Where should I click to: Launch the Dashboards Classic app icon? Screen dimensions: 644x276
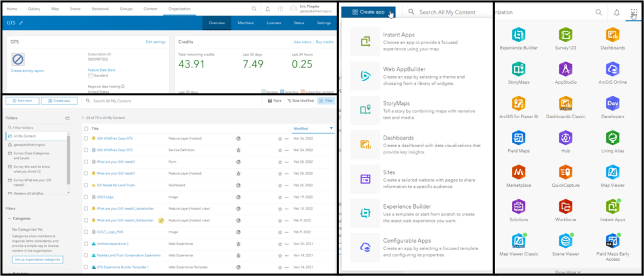pyautogui.click(x=565, y=103)
